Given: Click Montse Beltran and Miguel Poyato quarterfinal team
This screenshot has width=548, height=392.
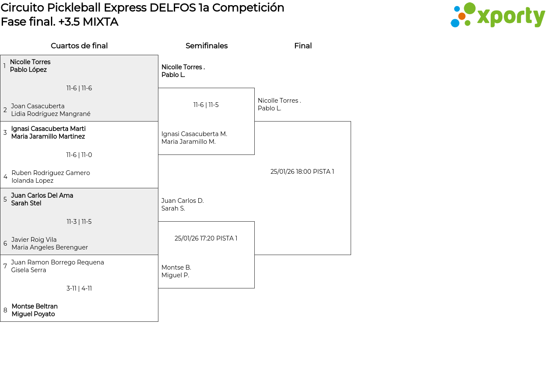Looking at the screenshot, I should pos(34,310).
